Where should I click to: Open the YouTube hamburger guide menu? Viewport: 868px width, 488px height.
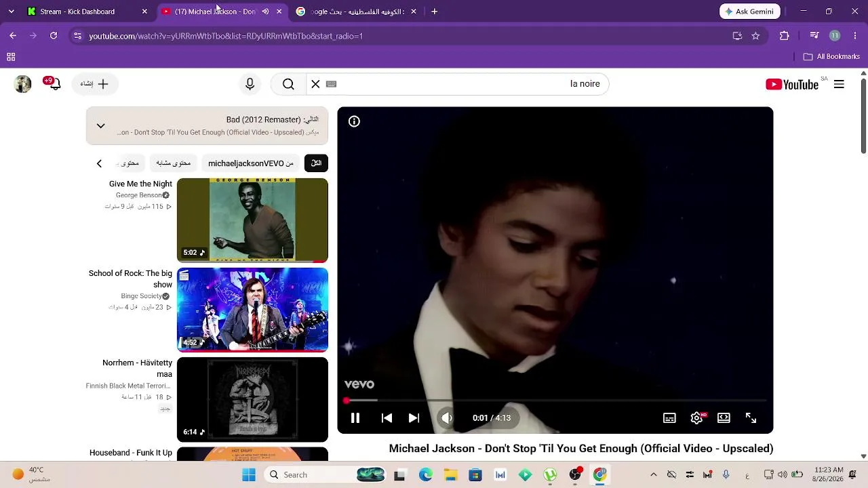point(839,84)
